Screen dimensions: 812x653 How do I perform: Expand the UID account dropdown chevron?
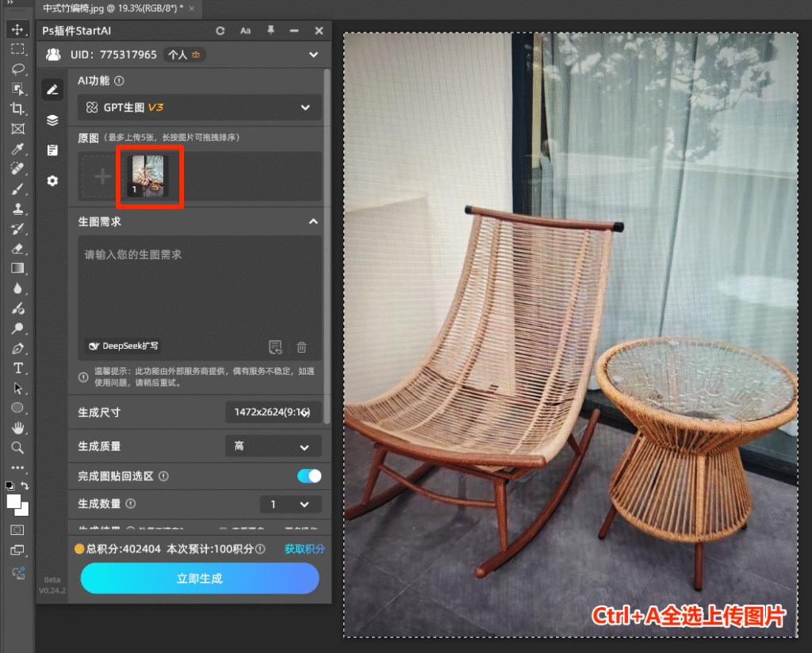tap(313, 55)
